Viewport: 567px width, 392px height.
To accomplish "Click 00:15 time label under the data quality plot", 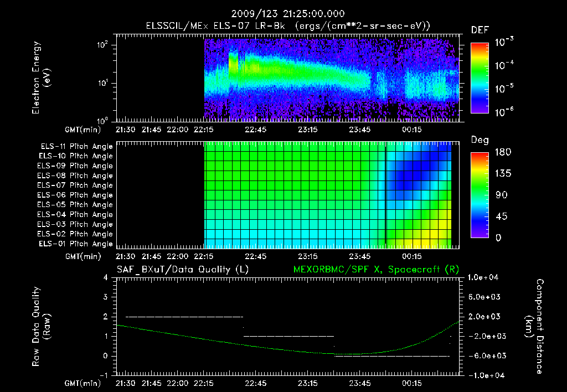I will point(412,383).
